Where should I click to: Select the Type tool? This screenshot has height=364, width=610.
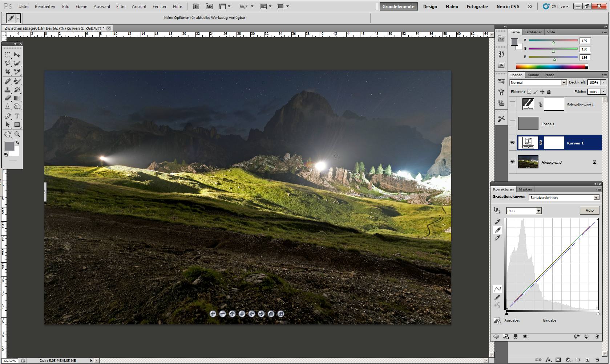pos(17,116)
